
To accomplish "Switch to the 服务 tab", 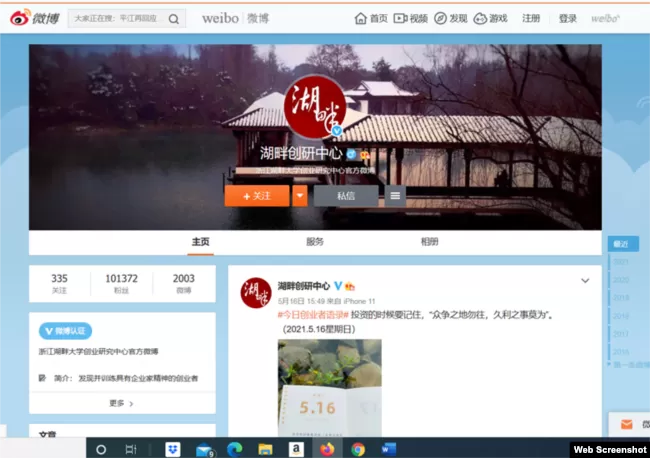I will [x=315, y=242].
